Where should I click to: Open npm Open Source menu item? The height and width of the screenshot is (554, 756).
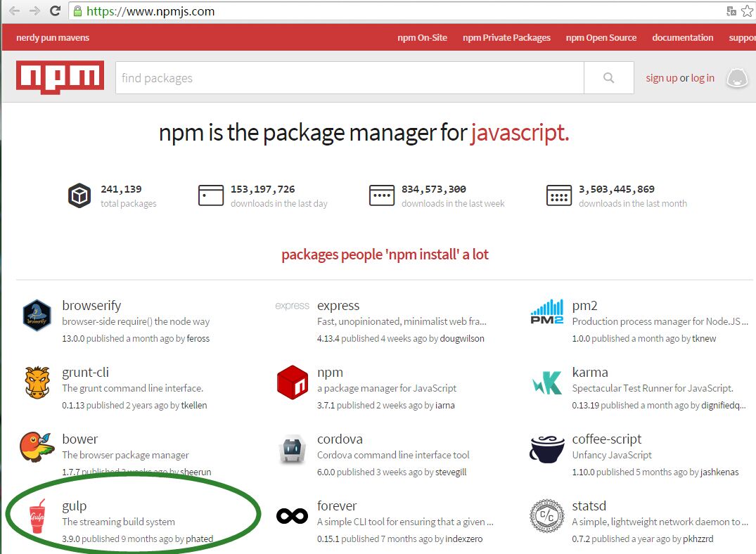tap(601, 37)
